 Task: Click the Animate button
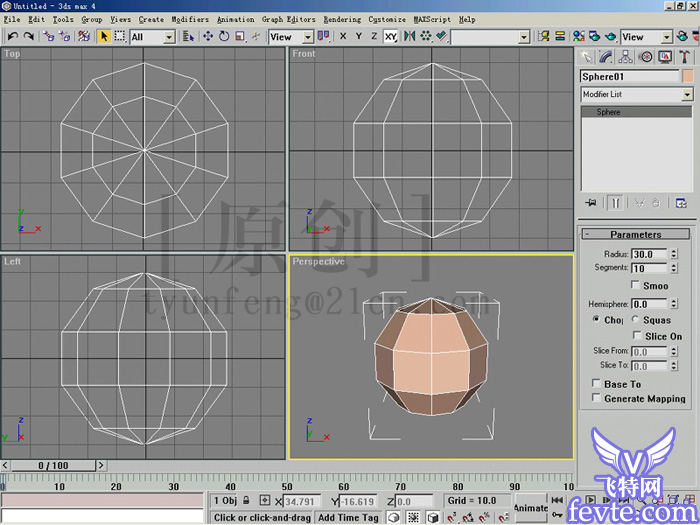pyautogui.click(x=531, y=508)
